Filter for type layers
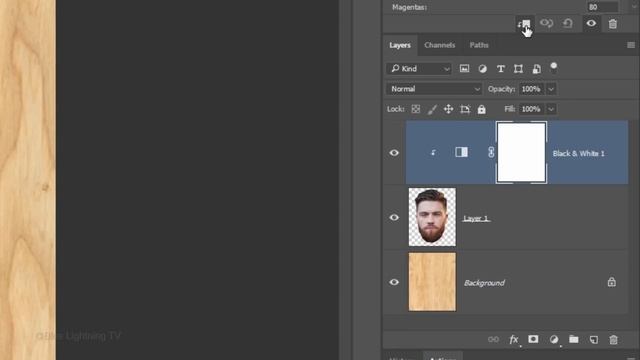Screen dimensions: 640x360 pyautogui.click(x=501, y=69)
